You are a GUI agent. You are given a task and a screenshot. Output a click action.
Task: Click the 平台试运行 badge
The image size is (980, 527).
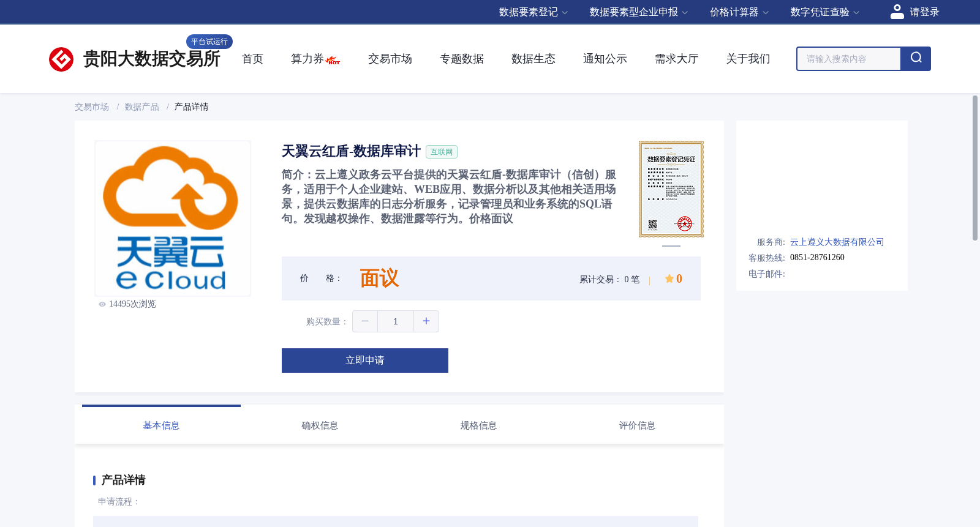(209, 42)
